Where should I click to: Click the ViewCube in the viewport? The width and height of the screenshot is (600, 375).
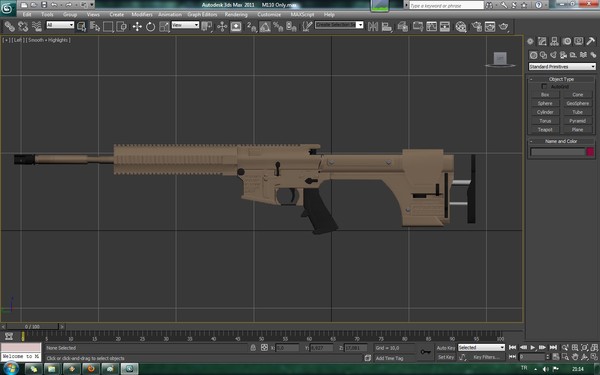pyautogui.click(x=500, y=59)
